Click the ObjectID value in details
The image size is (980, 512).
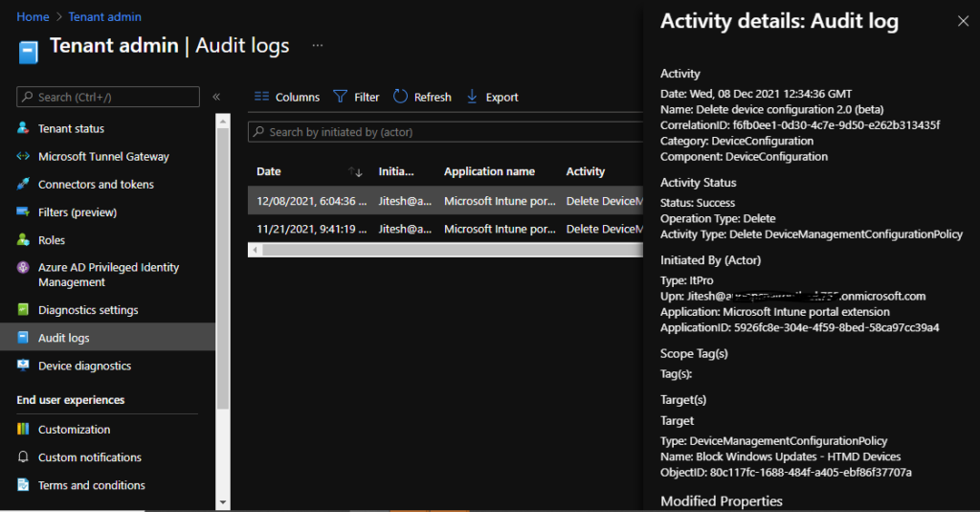point(811,472)
